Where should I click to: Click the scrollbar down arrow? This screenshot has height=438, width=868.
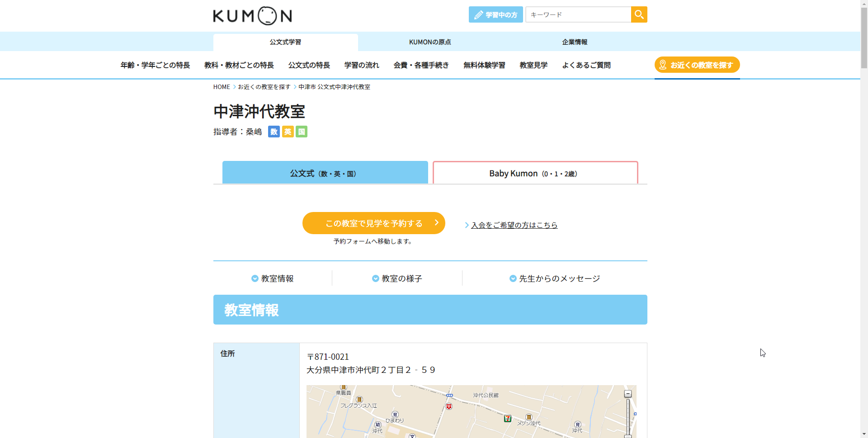point(864,434)
